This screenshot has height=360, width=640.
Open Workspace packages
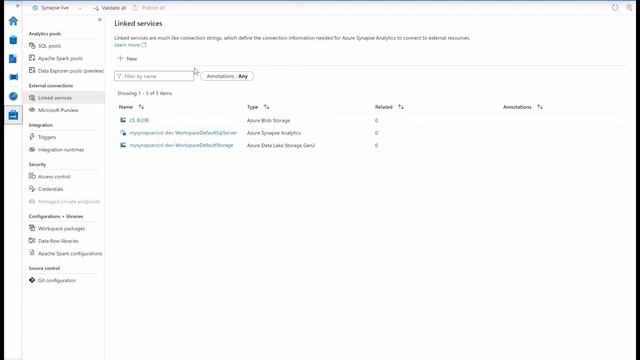pyautogui.click(x=61, y=229)
